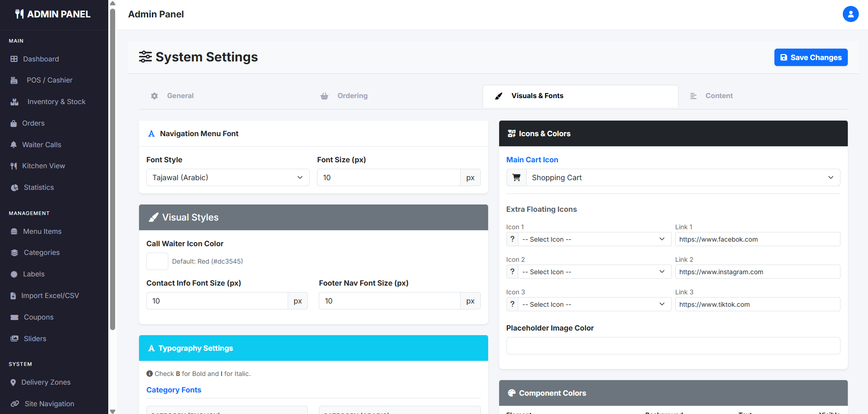
Task: Open the Placeholder Image Color picker
Action: coord(673,346)
